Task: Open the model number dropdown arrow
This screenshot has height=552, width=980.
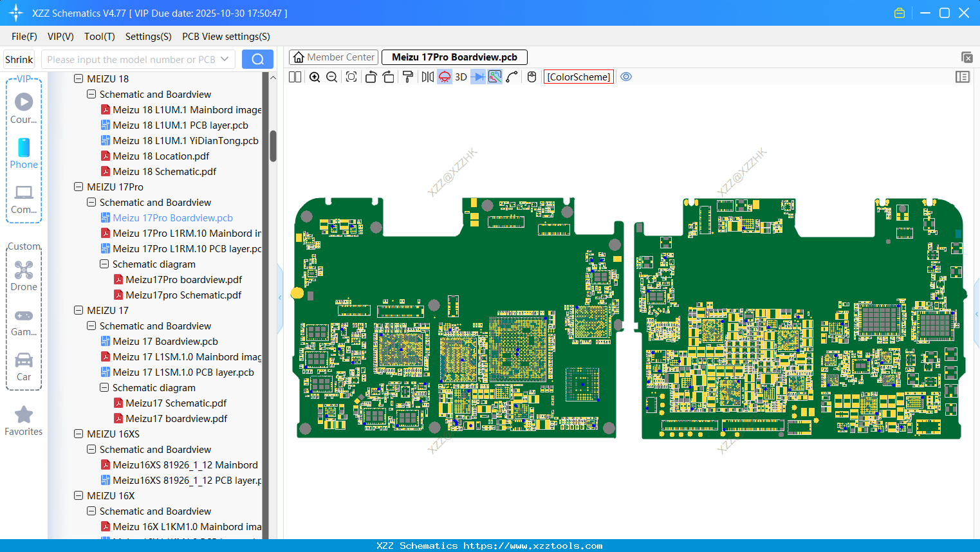Action: [x=225, y=59]
